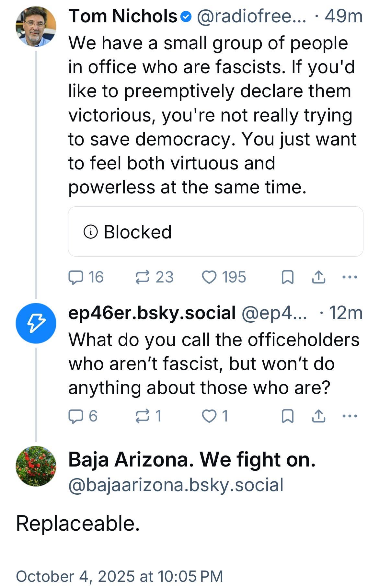Repost ep46er's post

(x=143, y=416)
